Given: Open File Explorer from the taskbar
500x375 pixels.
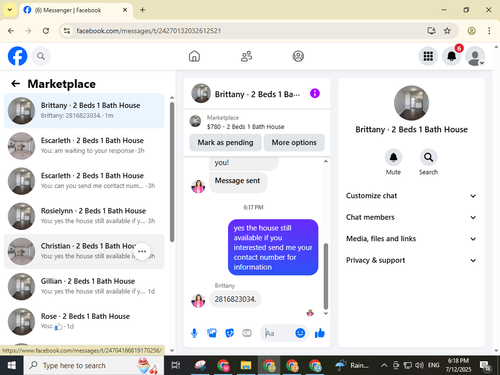Looking at the screenshot, I should 246,365.
